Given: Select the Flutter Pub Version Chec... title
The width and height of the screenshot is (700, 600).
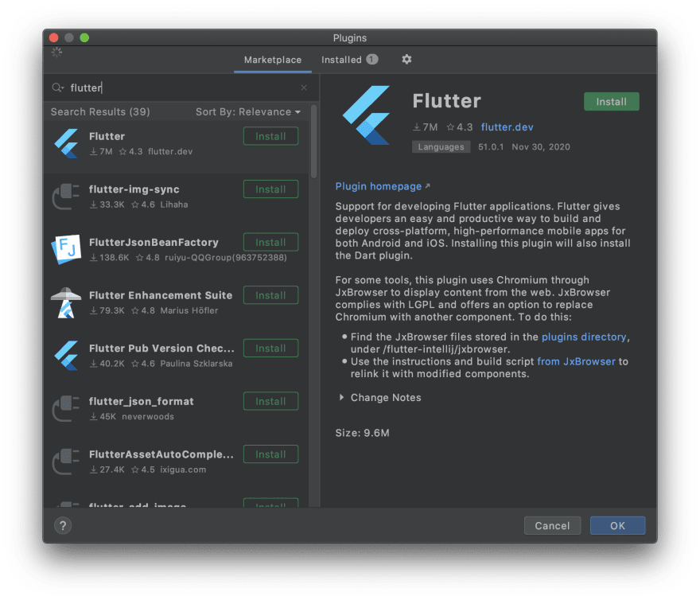Looking at the screenshot, I should 161,349.
